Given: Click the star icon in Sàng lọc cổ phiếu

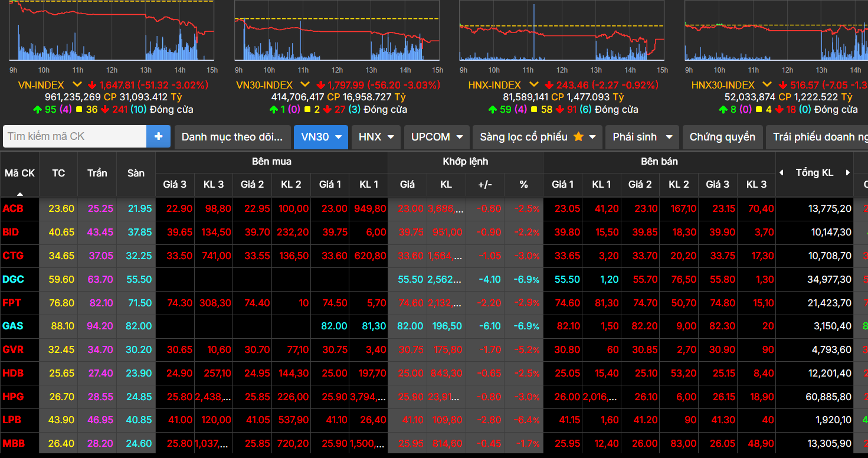Looking at the screenshot, I should pos(578,136).
